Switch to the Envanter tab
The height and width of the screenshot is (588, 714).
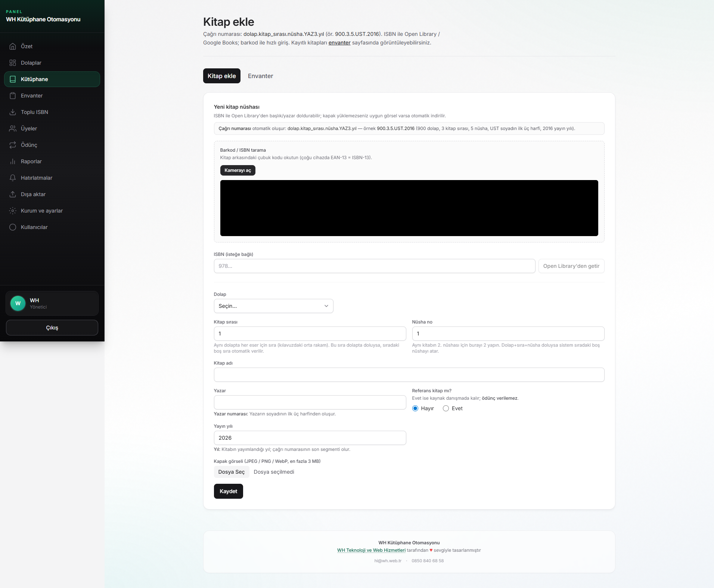pyautogui.click(x=260, y=76)
